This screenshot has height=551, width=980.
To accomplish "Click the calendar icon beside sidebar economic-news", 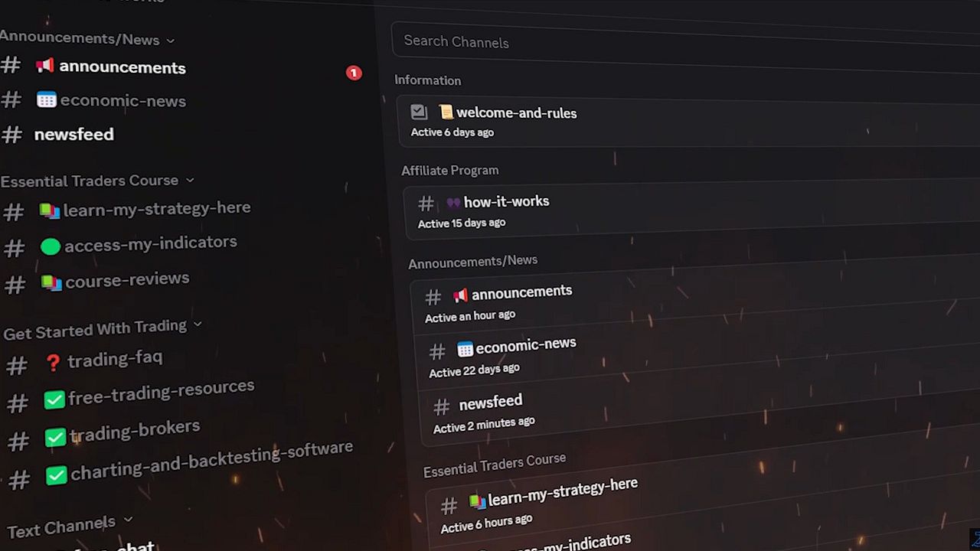I will pos(47,100).
